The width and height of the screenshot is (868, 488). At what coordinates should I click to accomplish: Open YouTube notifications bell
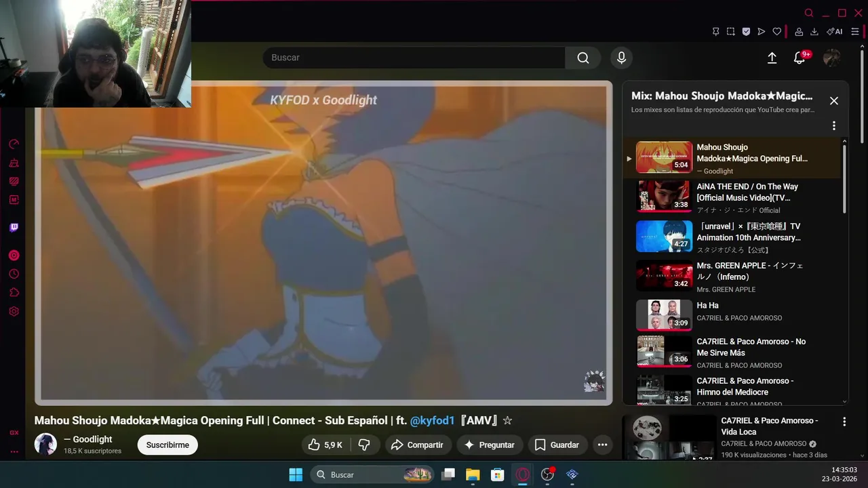coord(800,58)
